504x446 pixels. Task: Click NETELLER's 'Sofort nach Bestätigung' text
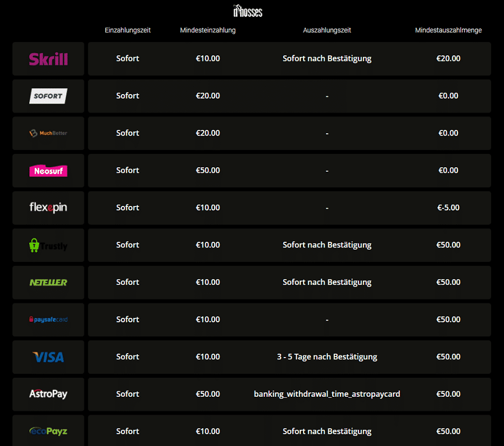pyautogui.click(x=327, y=282)
